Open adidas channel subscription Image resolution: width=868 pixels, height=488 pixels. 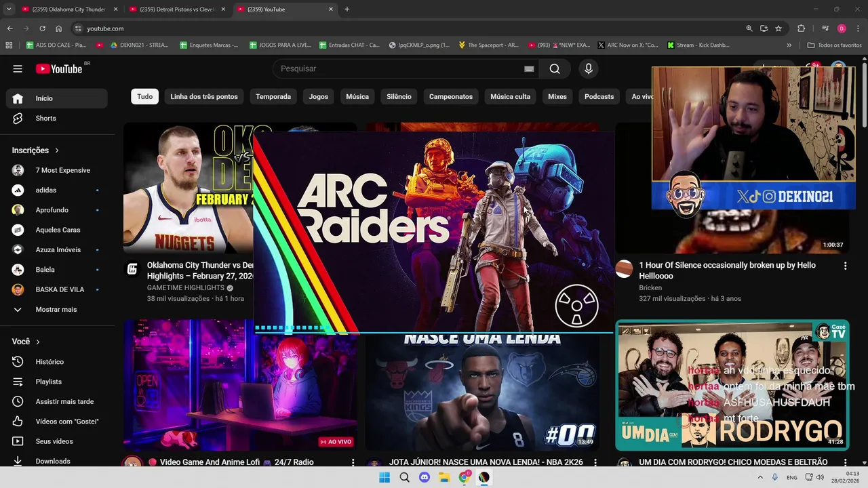57,190
